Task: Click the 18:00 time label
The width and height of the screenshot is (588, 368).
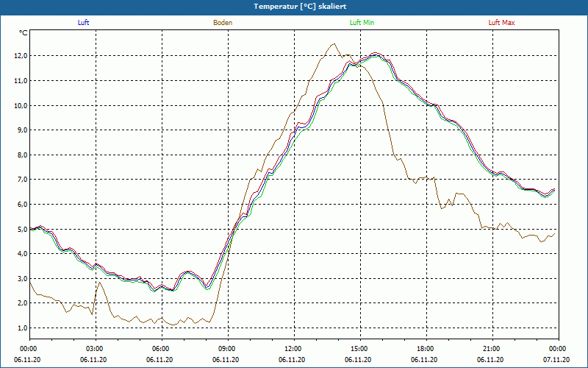Action: click(426, 348)
